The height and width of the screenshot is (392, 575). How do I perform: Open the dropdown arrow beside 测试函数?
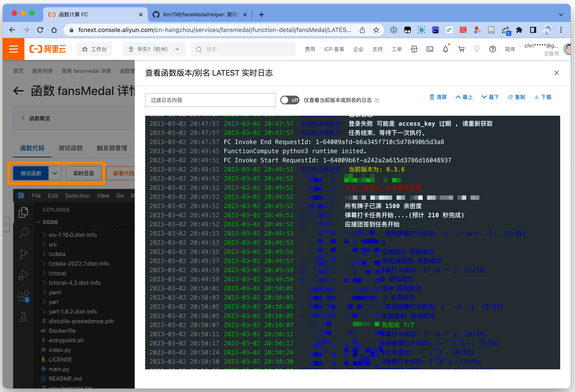(55, 173)
